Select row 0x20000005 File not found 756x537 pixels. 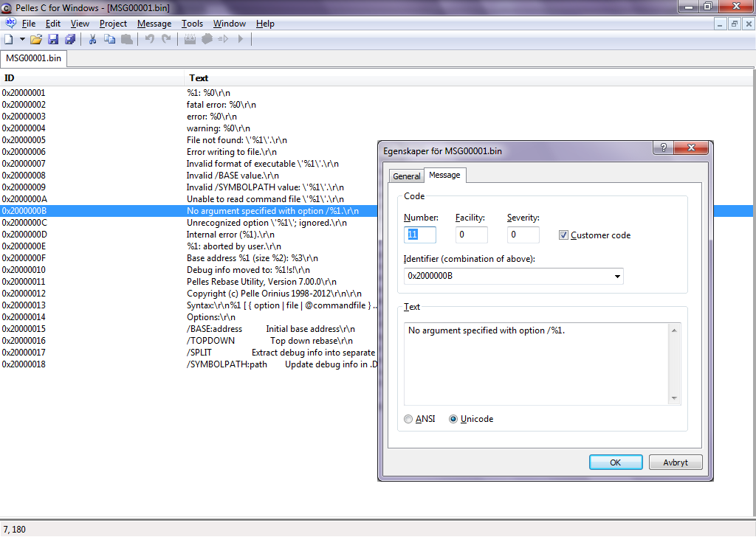click(188, 140)
